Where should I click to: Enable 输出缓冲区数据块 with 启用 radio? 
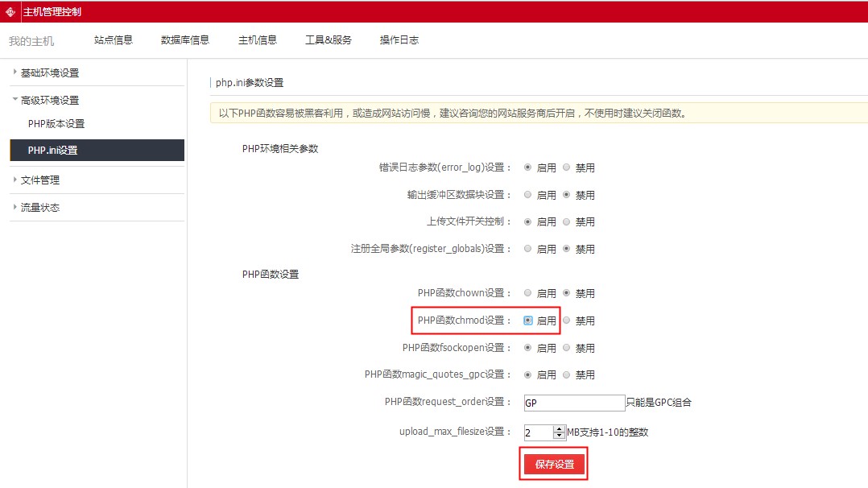point(528,195)
